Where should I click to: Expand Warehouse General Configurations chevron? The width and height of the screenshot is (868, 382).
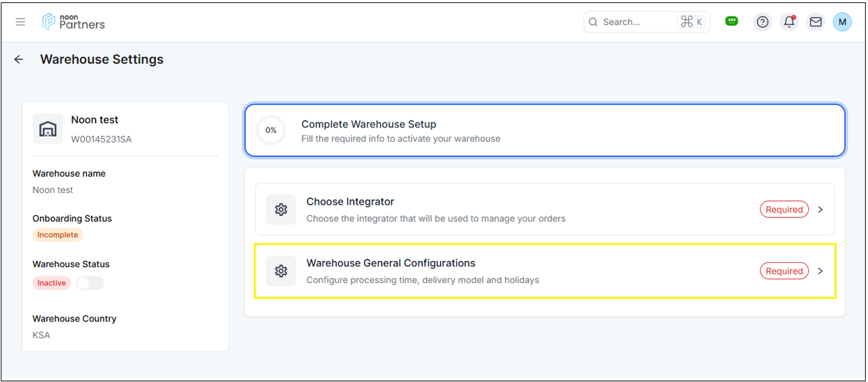click(820, 271)
